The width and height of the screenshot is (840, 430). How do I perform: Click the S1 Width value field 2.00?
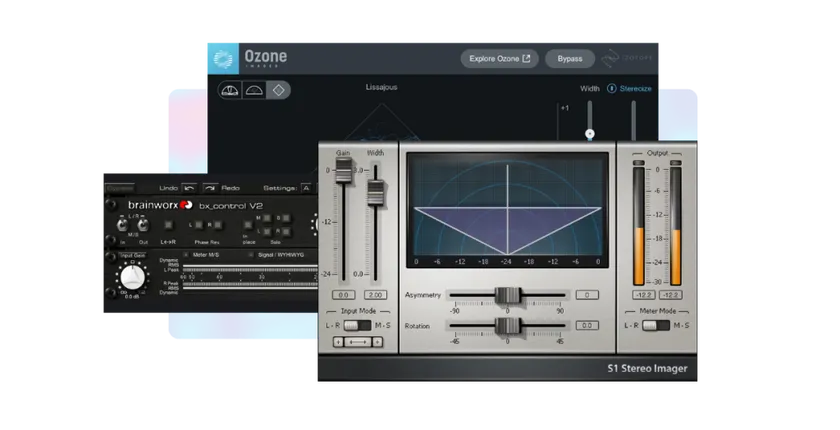376,295
